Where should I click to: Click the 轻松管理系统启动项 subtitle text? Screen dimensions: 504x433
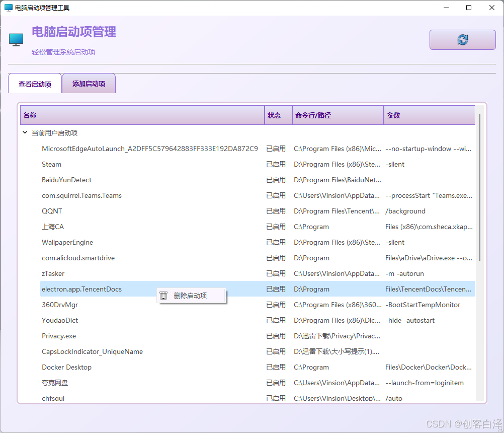point(63,52)
